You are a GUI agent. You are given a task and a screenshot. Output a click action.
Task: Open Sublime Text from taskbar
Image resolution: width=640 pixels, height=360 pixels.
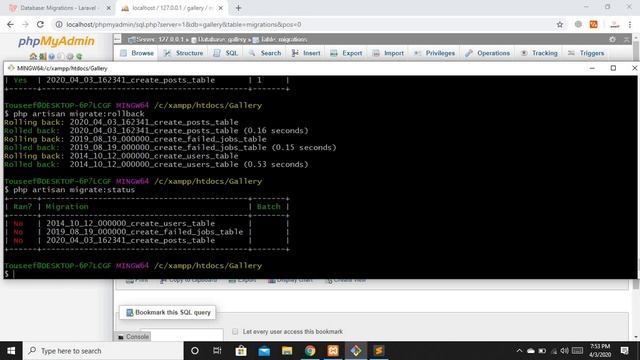[379, 351]
